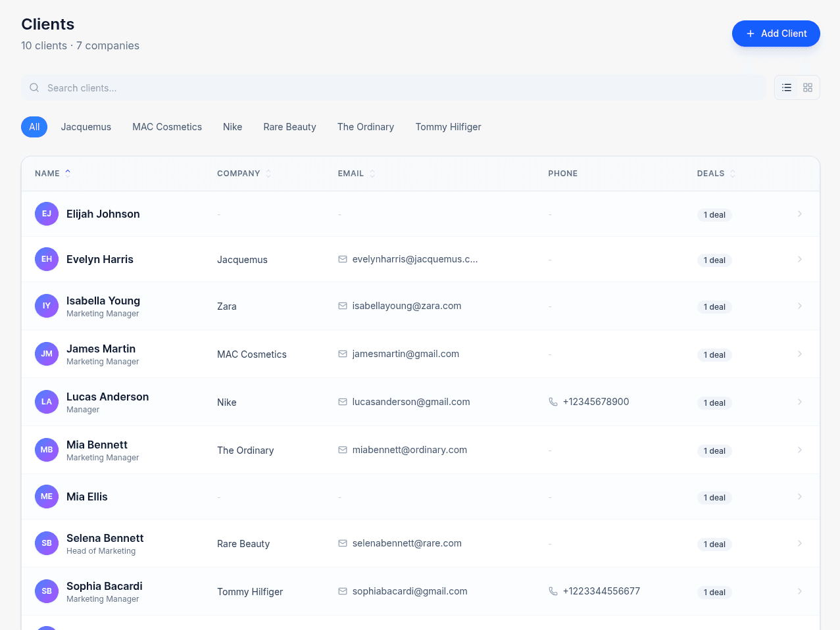Expand Evelyn Harris's row details chevron
This screenshot has width=840, height=630.
tap(800, 259)
